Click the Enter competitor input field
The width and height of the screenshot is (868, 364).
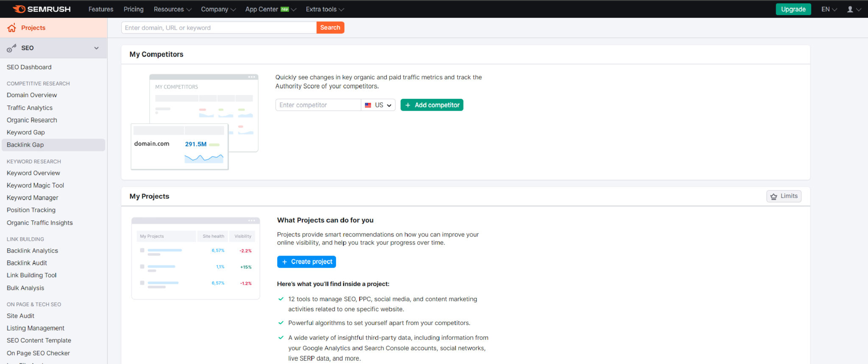tap(318, 105)
